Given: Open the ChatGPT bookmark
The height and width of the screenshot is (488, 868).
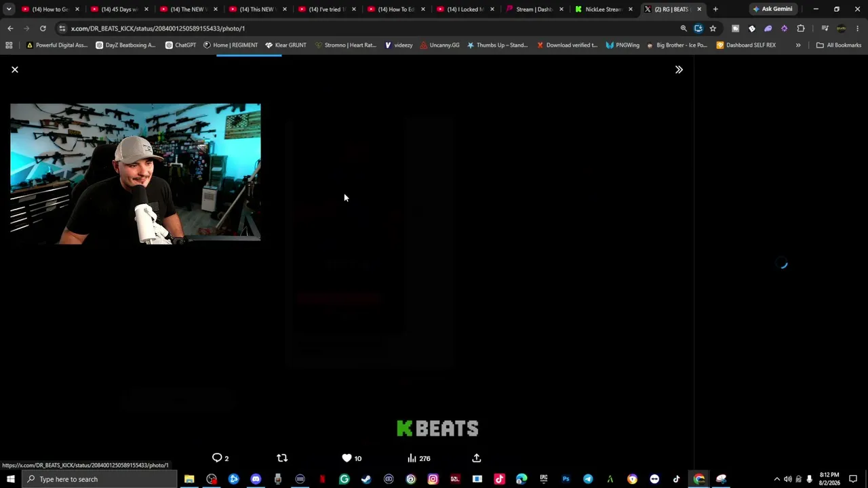Looking at the screenshot, I should tap(180, 45).
